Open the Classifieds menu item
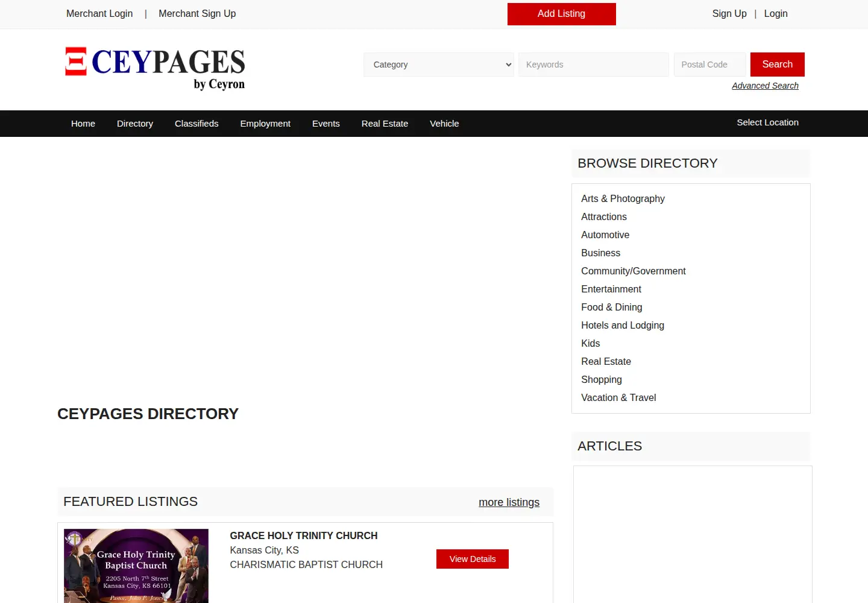 [197, 124]
